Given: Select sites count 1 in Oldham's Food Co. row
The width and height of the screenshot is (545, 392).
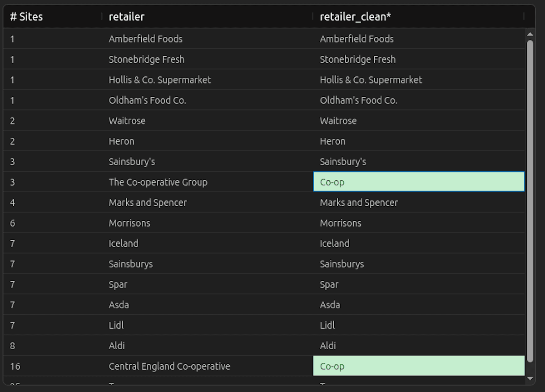Looking at the screenshot, I should pos(12,100).
